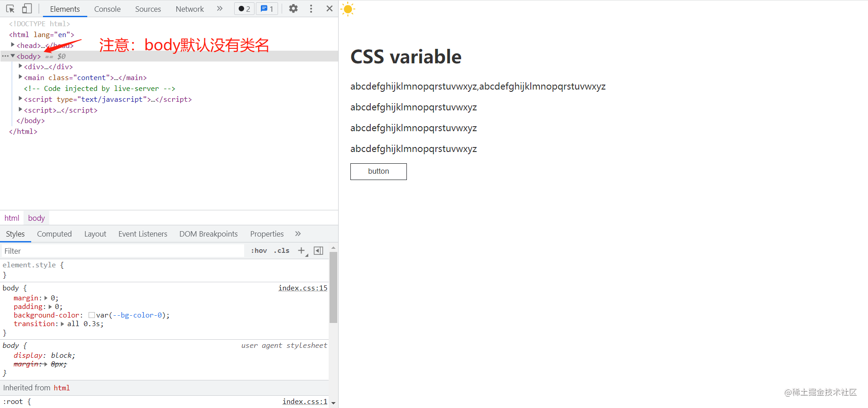Open index.css:1 source link

(x=305, y=402)
